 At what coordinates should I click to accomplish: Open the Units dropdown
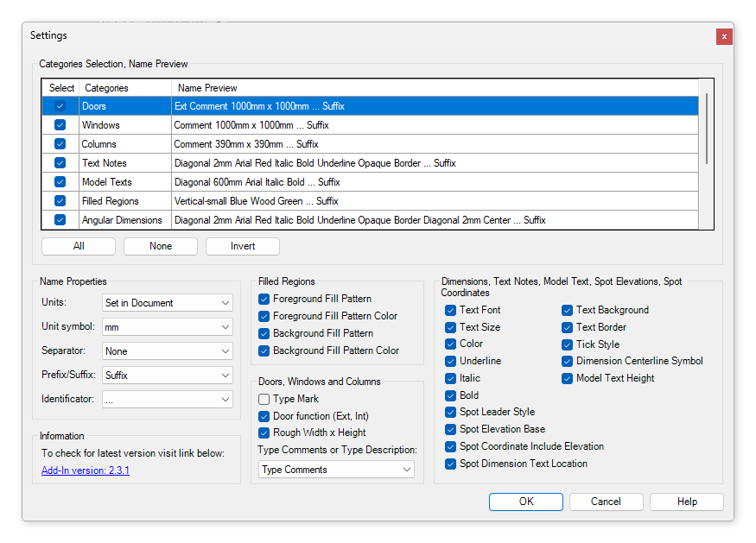coord(167,303)
